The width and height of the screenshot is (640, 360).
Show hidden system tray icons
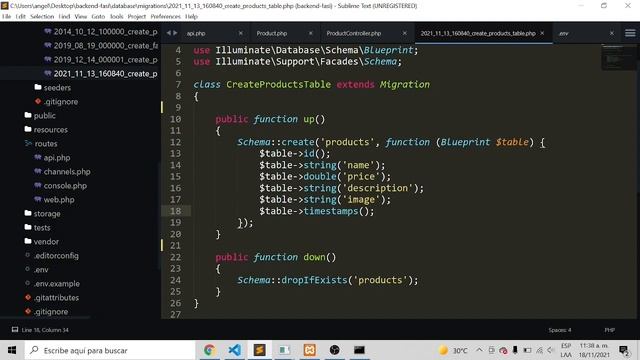[x=479, y=350]
